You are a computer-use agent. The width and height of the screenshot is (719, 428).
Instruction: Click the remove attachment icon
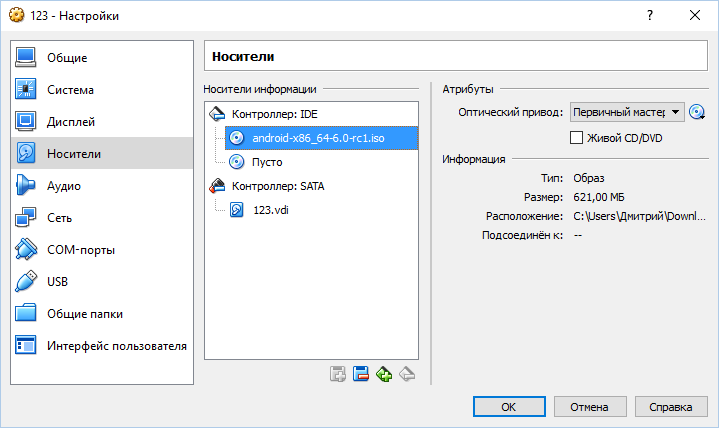(407, 374)
